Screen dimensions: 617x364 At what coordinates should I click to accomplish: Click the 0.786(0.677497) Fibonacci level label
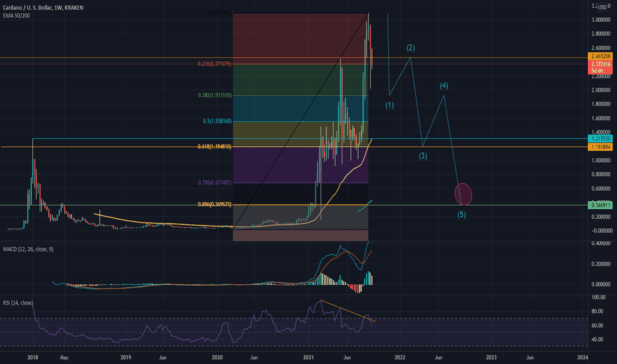tap(215, 183)
